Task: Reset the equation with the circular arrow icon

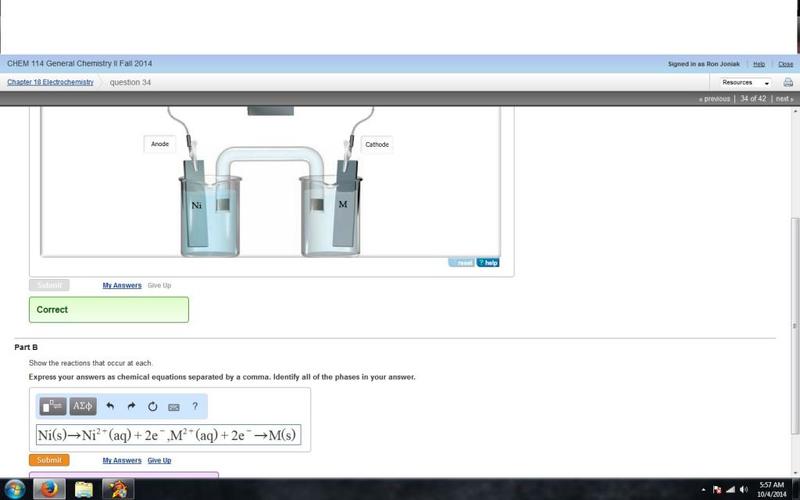Action: click(x=152, y=406)
